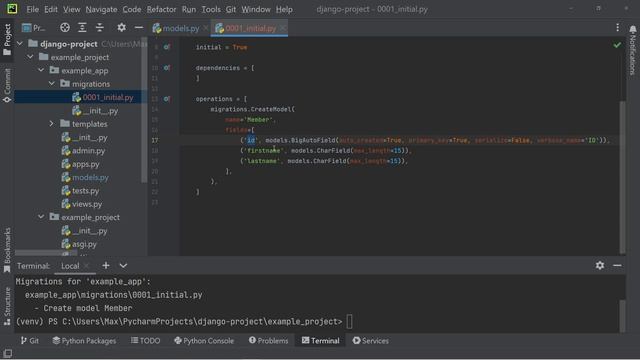Open the Python Console tool window
640x360 pixels.
[x=204, y=340]
